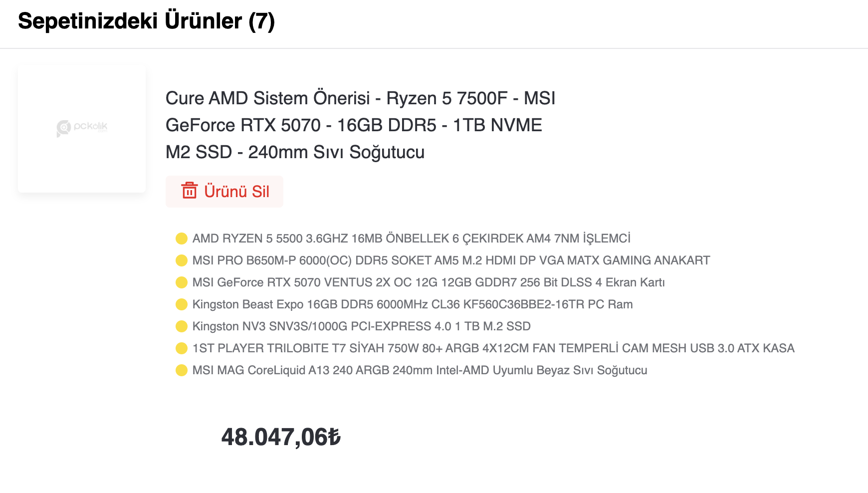
Task: Select MSI PRO B650M-P motherboard entry
Action: click(451, 260)
